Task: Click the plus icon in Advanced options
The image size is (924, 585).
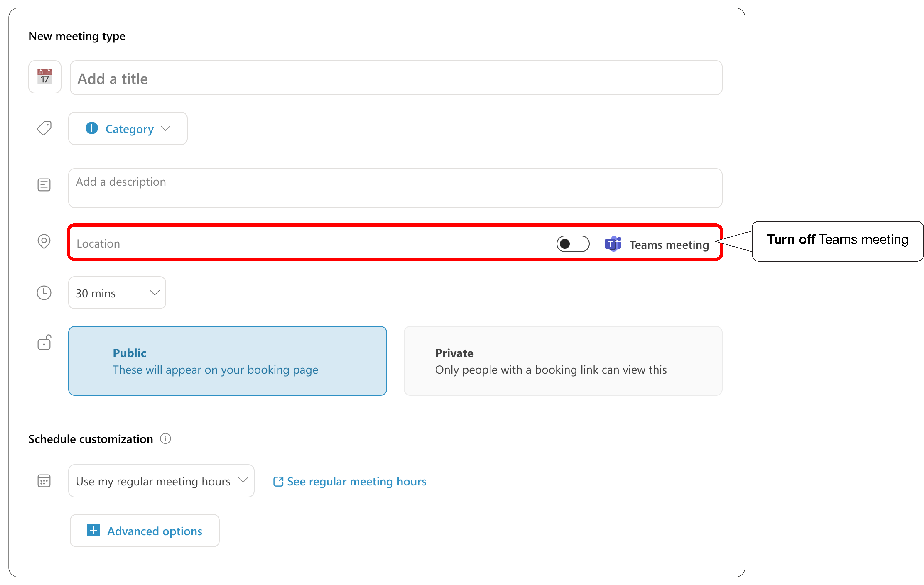Action: [x=93, y=530]
